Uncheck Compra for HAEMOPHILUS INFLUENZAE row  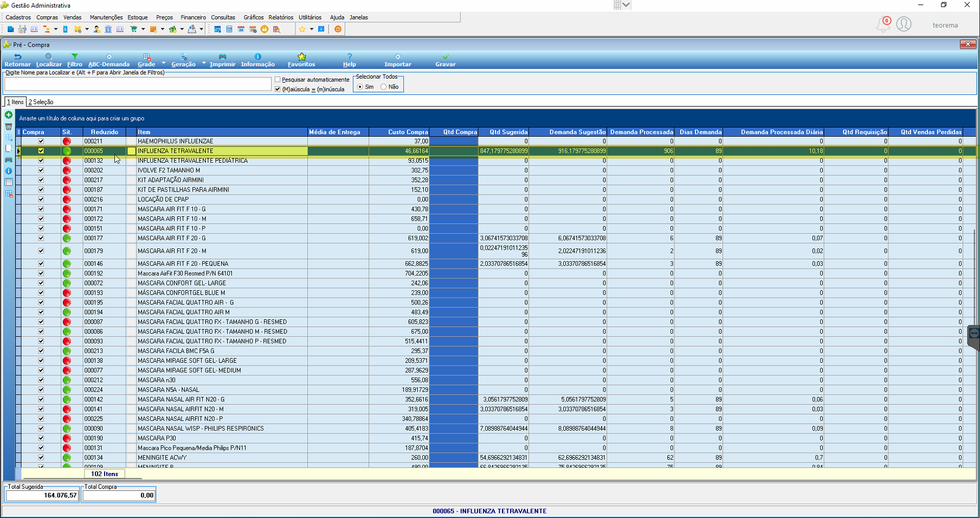click(41, 141)
